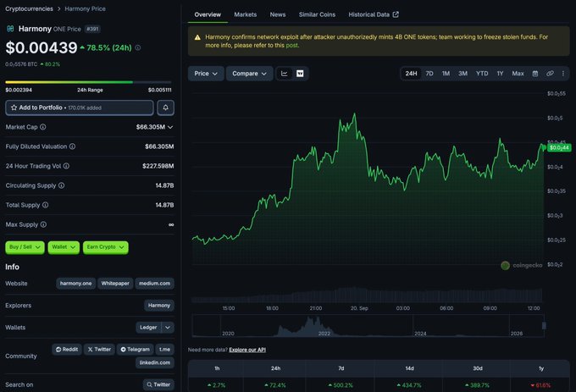Click the price alert bell icon
The height and width of the screenshot is (392, 576).
coord(166,108)
